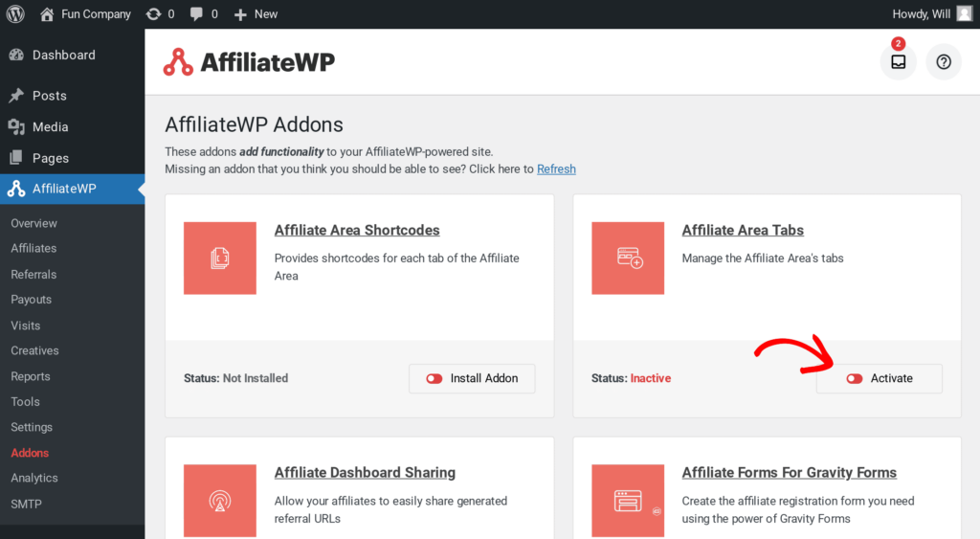Click the Affiliate Dashboard Sharing addon icon
This screenshot has width=980, height=539.
pos(220,501)
